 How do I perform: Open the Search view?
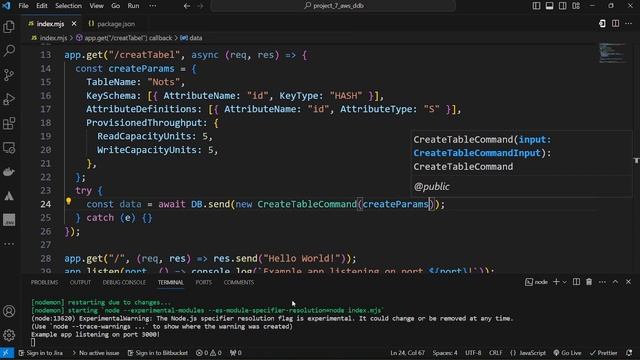[9, 51]
